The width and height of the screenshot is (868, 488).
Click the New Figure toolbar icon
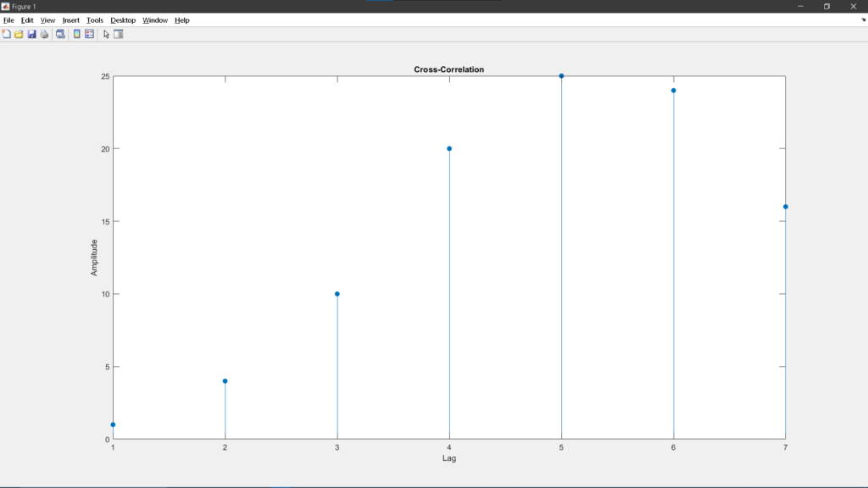tap(7, 34)
